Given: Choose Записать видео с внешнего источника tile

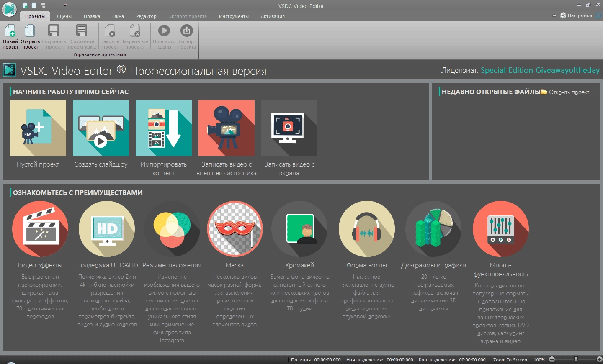Looking at the screenshot, I should tap(227, 128).
